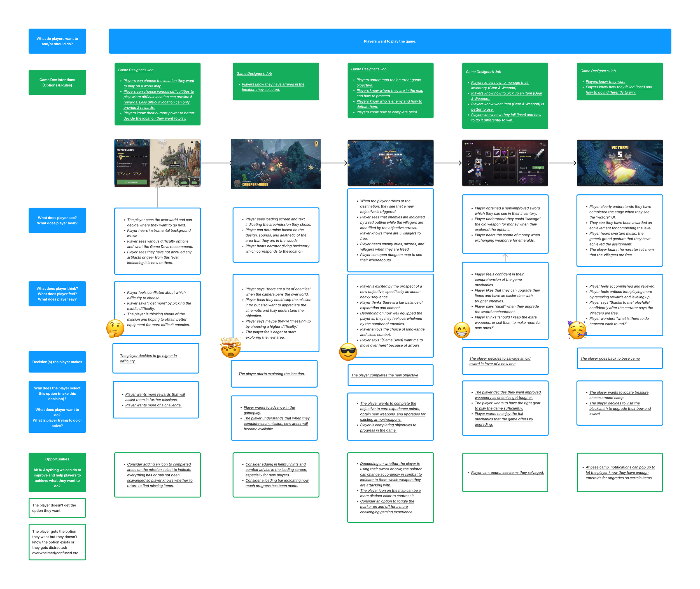Select the 'Decision(s) the player makes' label

pyautogui.click(x=57, y=362)
